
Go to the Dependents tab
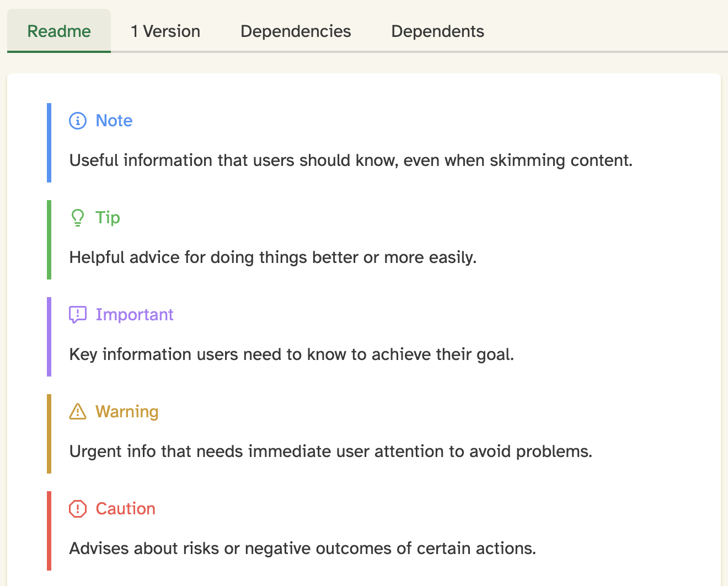[x=437, y=31]
